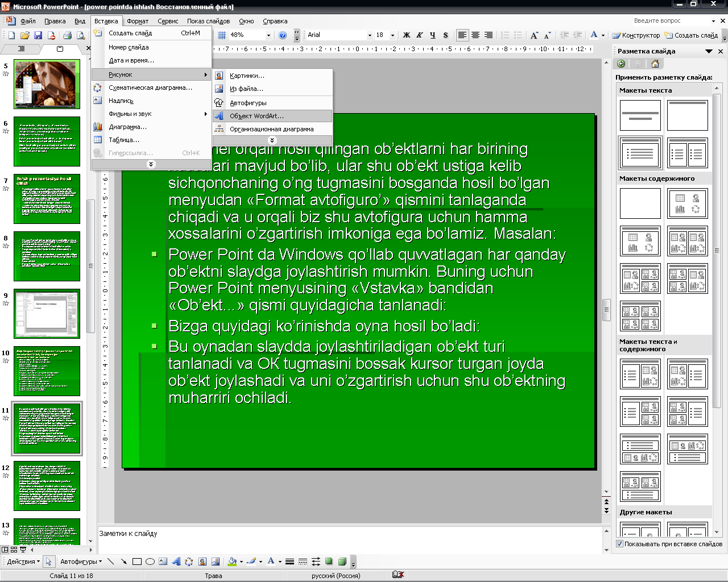
Task: Click Номер слайда in the Insert menu
Action: click(151, 47)
